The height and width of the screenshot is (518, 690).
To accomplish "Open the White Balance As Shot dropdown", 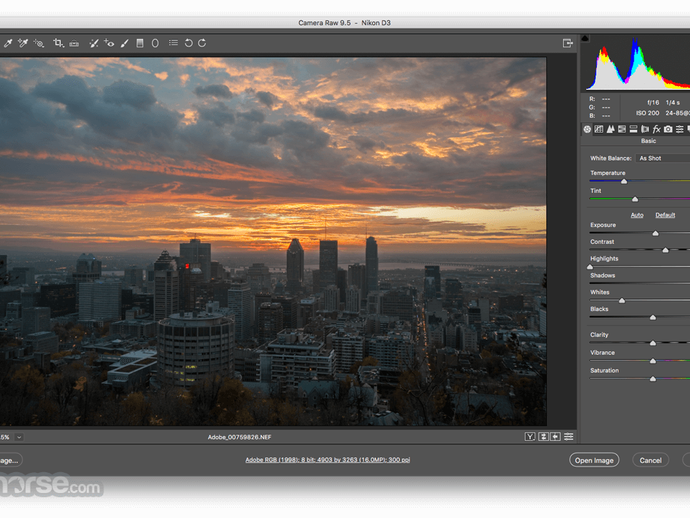I will click(663, 158).
